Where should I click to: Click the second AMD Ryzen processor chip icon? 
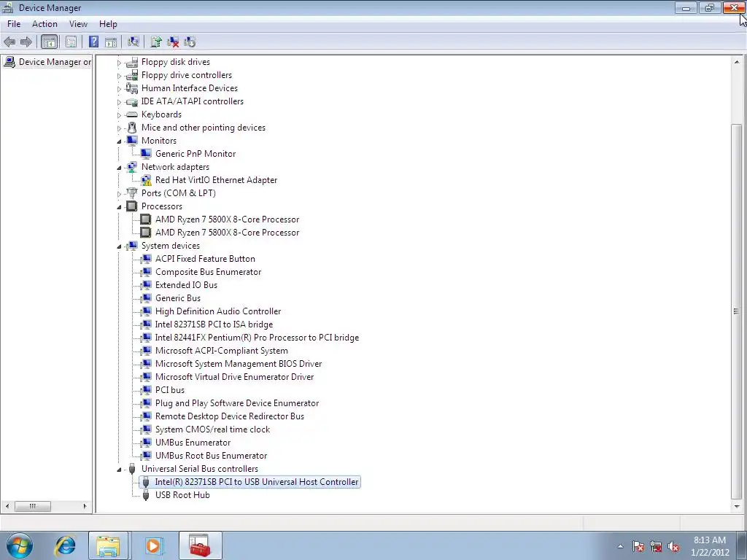146,233
